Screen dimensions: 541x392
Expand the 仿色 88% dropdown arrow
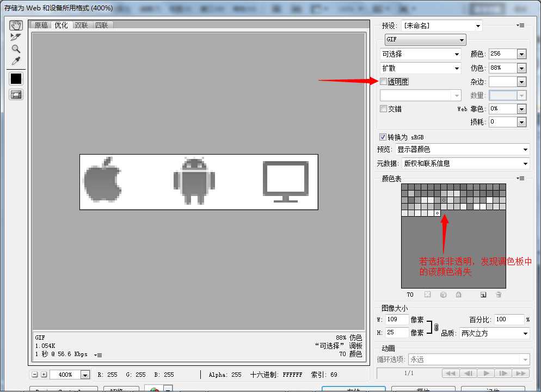(x=521, y=68)
